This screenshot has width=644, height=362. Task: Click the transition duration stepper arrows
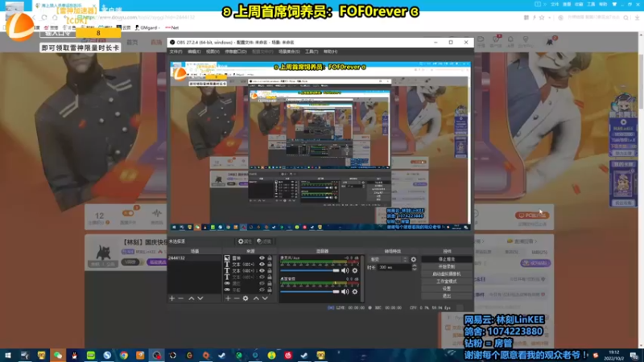414,267
